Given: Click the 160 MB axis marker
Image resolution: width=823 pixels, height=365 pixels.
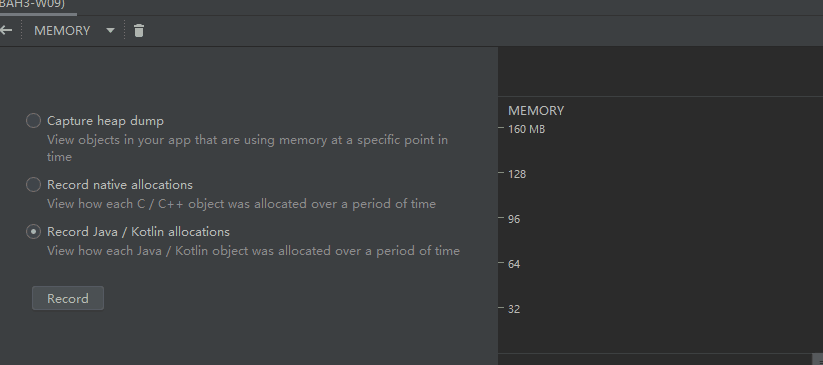Looking at the screenshot, I should [x=526, y=129].
